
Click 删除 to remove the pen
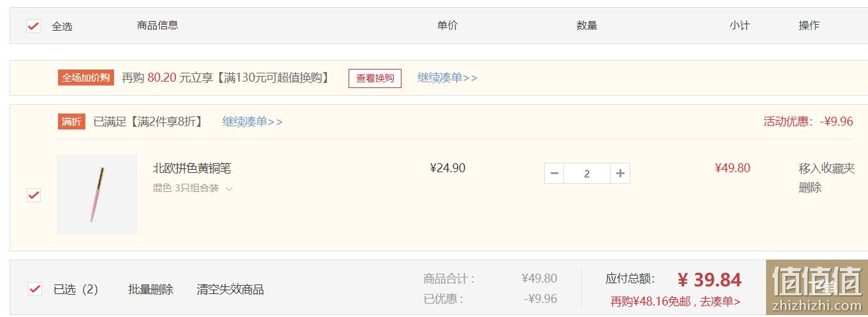pos(810,188)
